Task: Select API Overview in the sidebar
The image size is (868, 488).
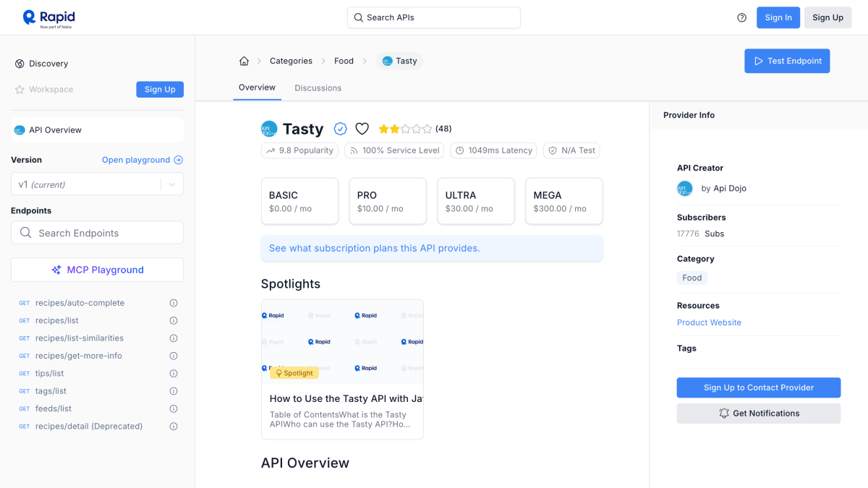Action: 97,130
